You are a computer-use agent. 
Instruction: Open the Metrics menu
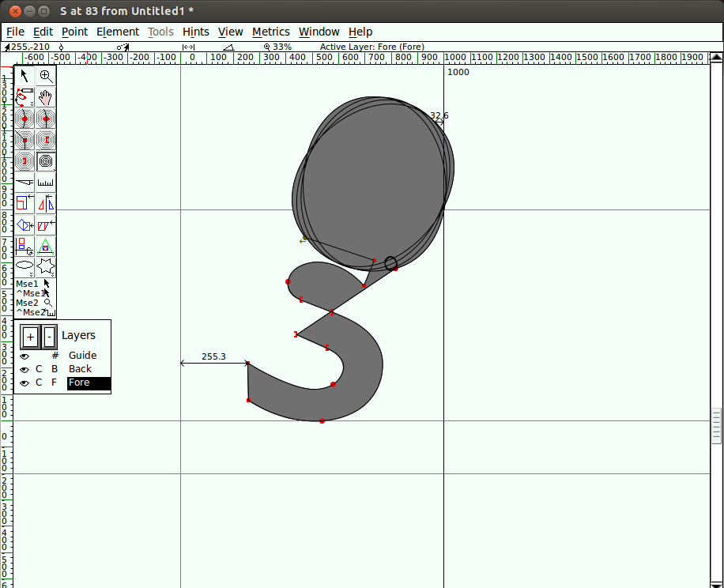(x=271, y=32)
